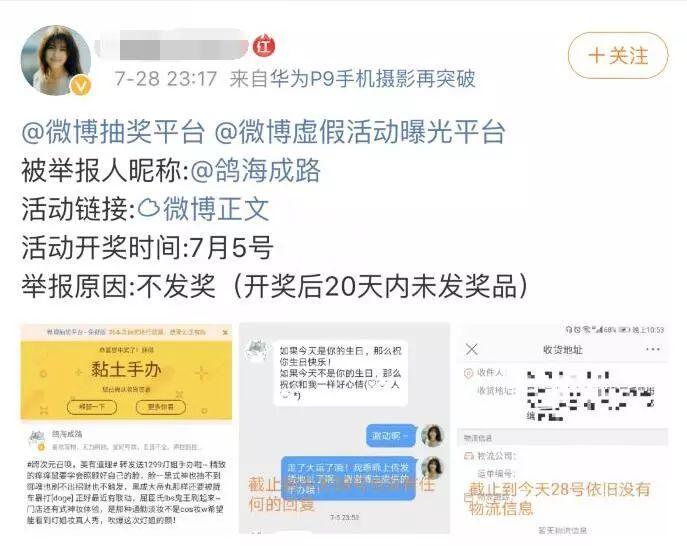
Task: Click the cloud icon before 微博正文
Action: [x=149, y=209]
